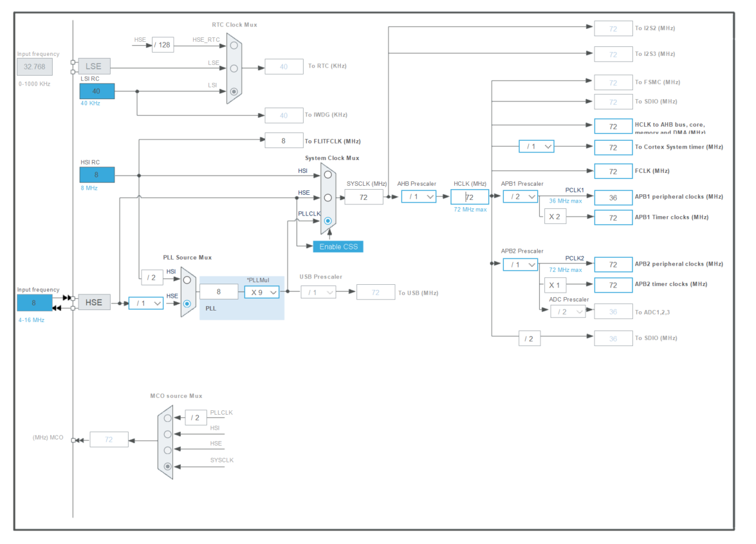Click the To IWDG (KHz) value box
The width and height of the screenshot is (756, 544).
pos(284,115)
